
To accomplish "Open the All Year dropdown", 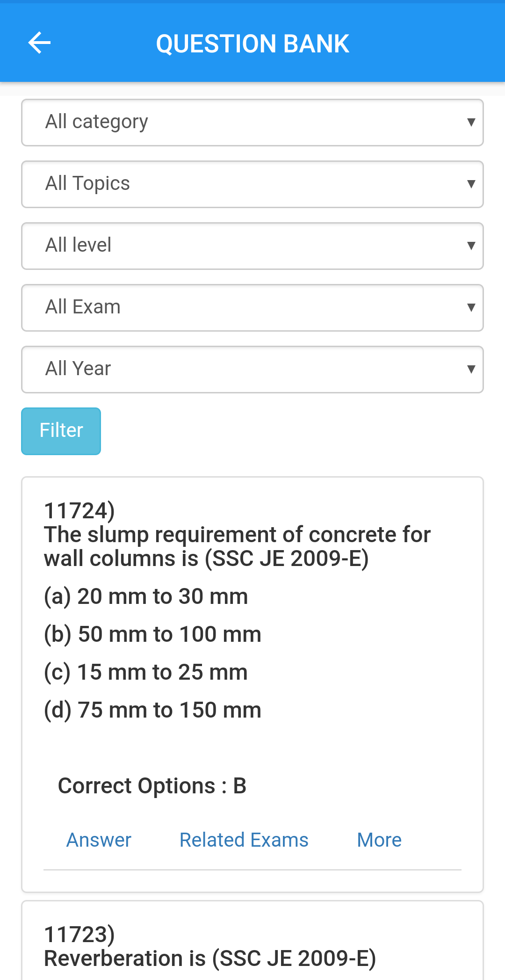I will pos(252,370).
